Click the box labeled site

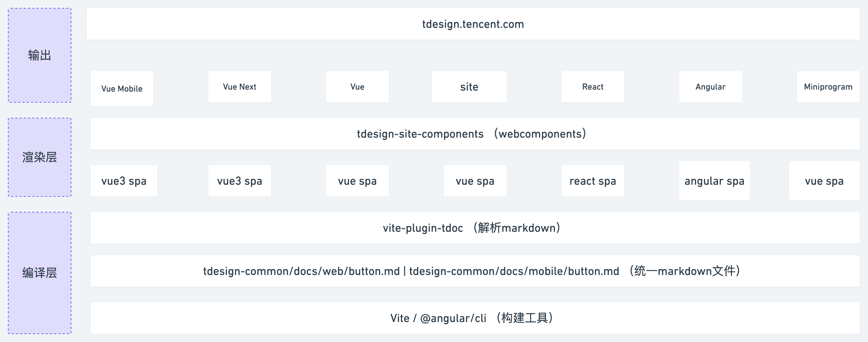(469, 87)
